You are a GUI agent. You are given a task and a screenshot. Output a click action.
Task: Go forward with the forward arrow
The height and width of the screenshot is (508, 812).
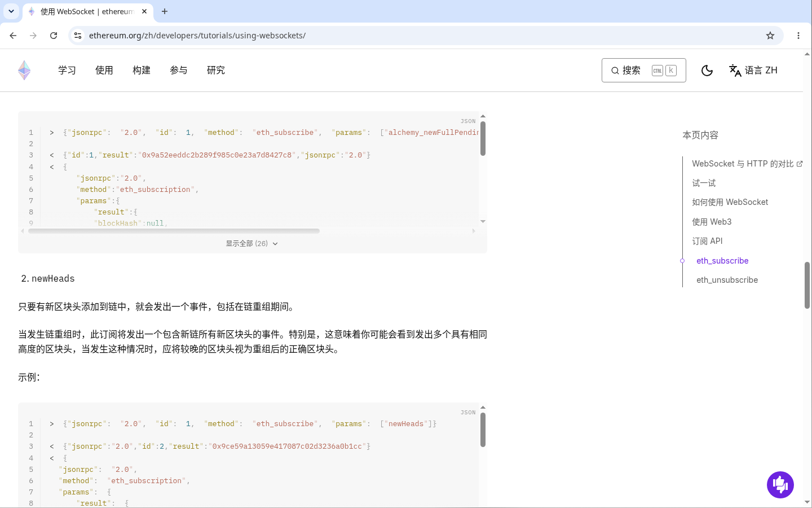pos(33,36)
